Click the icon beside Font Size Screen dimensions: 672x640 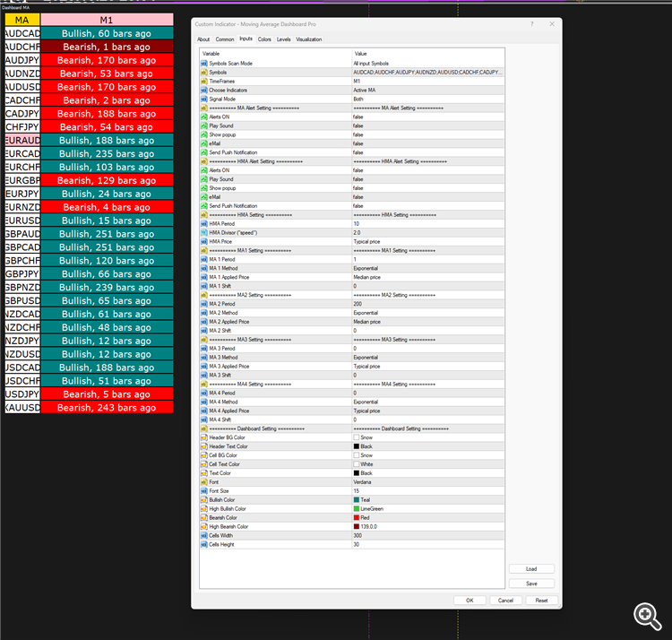(204, 491)
